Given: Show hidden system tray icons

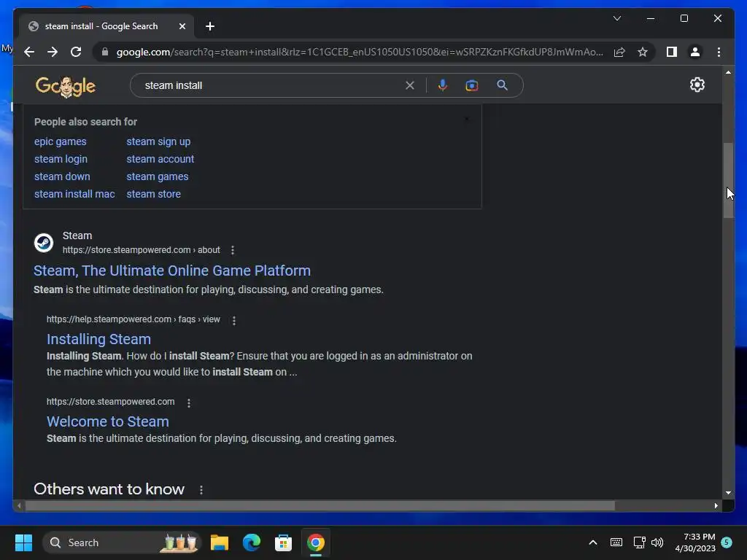Looking at the screenshot, I should (x=592, y=542).
